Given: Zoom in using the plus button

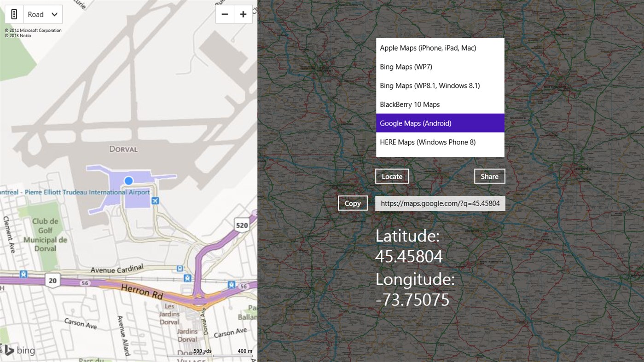Looking at the screenshot, I should point(243,14).
